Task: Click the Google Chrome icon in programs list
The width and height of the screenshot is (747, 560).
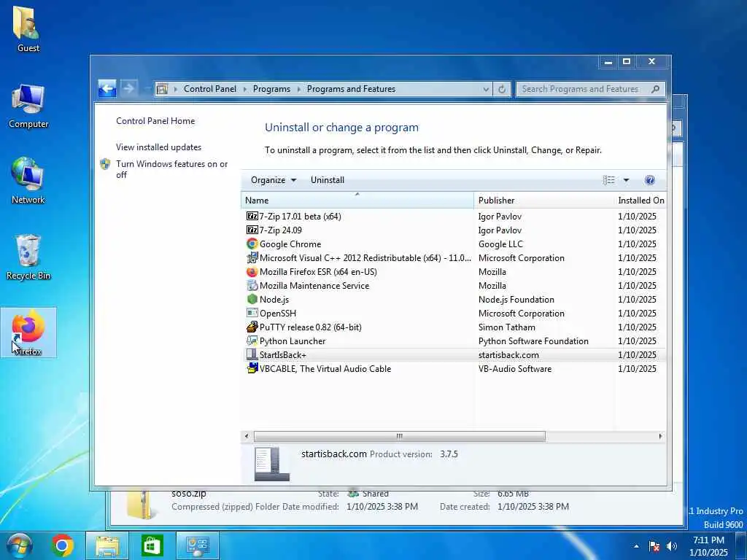Action: pos(252,244)
